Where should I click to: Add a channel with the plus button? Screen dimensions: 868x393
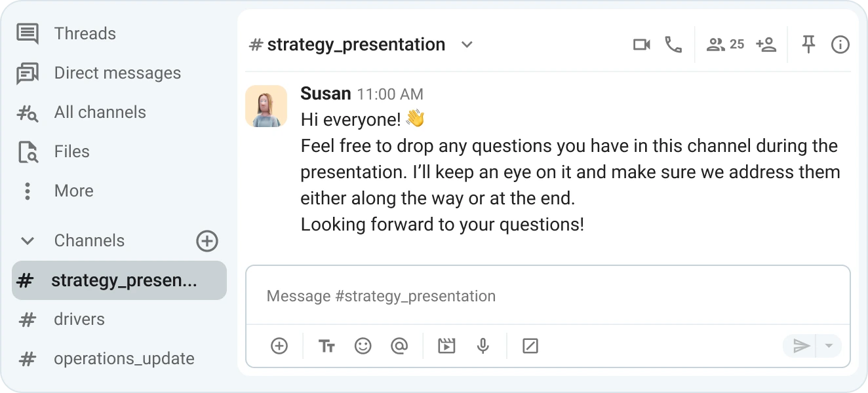pos(207,241)
